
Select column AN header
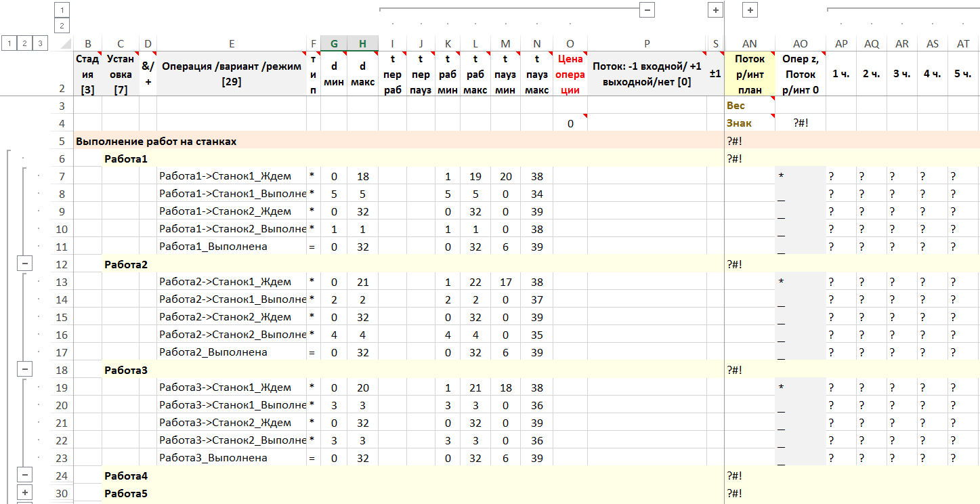coord(750,43)
